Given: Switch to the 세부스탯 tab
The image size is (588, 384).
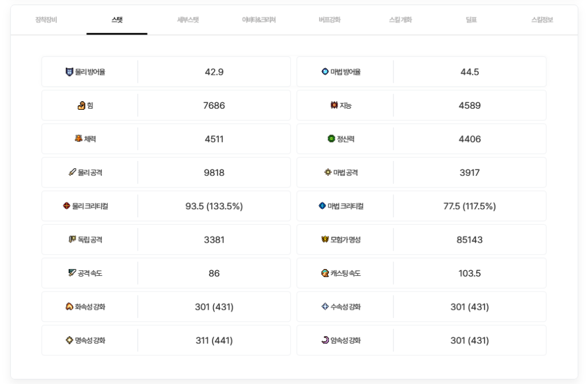Looking at the screenshot, I should point(188,20).
